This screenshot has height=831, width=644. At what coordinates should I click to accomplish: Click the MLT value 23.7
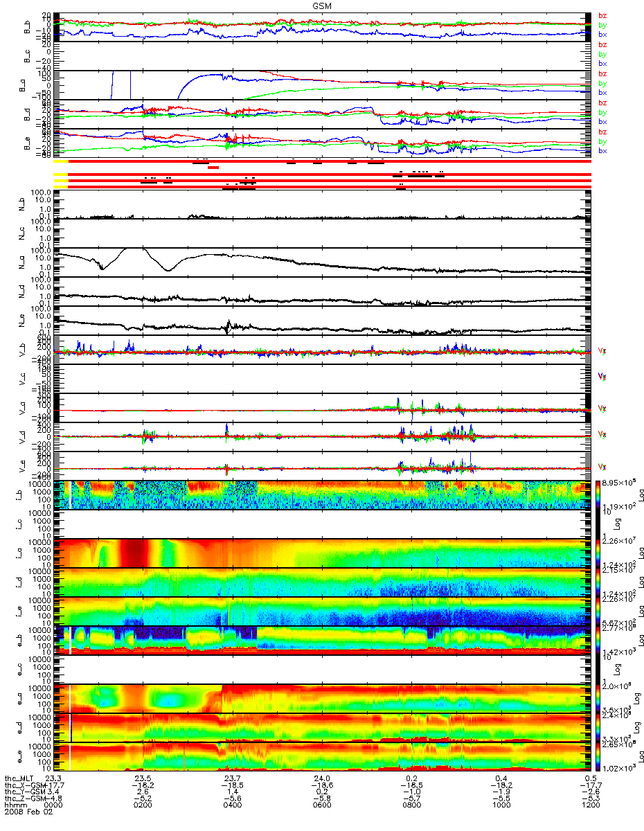click(x=232, y=778)
